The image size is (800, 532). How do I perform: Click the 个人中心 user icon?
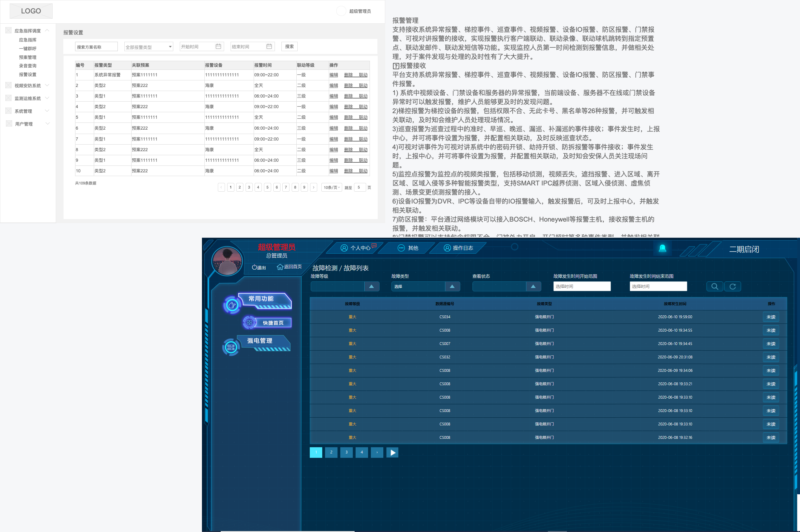[x=344, y=248]
